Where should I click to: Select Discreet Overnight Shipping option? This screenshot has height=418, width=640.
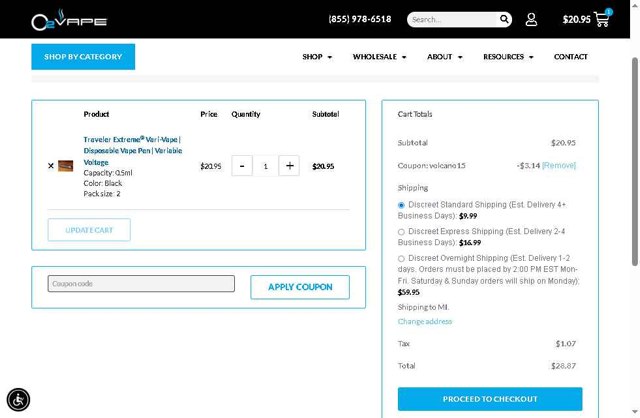point(401,258)
